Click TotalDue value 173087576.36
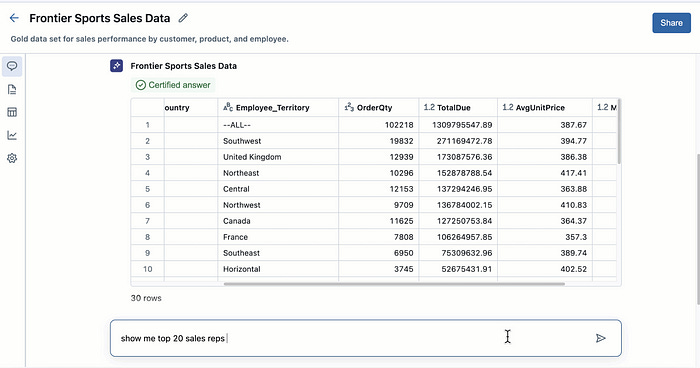The height and width of the screenshot is (368, 700). (464, 157)
